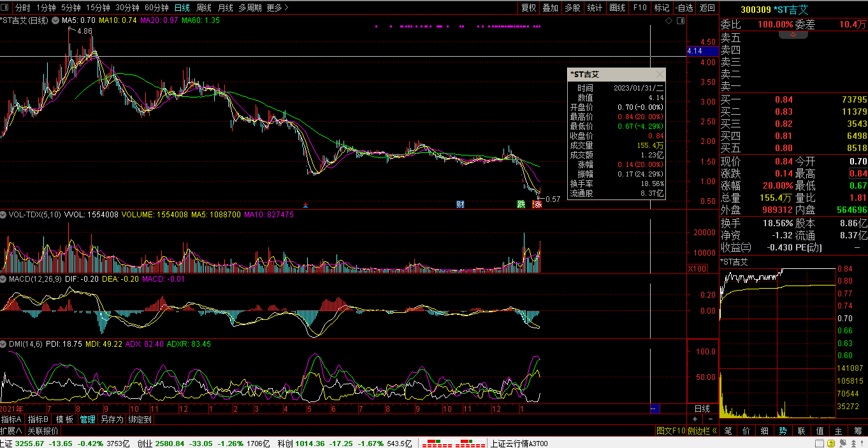Click 另存为 save as
Image resolution: width=868 pixels, height=448 pixels.
coord(112,419)
